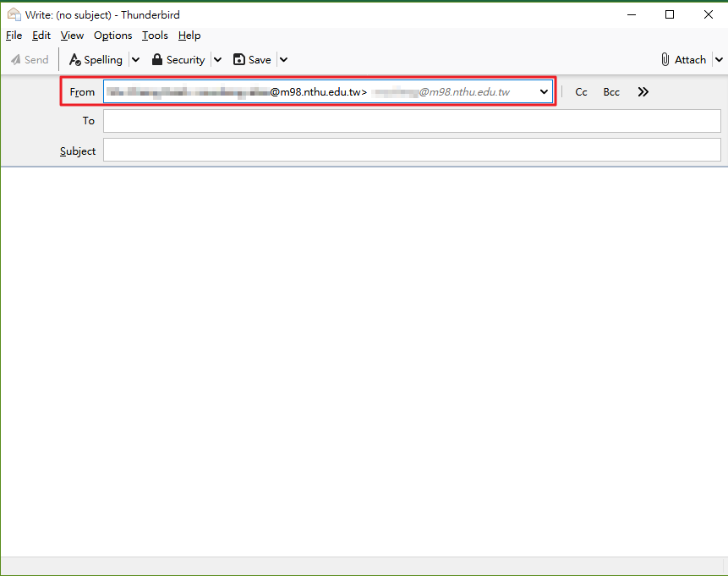Focus the To recipient field
Image resolution: width=728 pixels, height=576 pixels.
(x=412, y=121)
